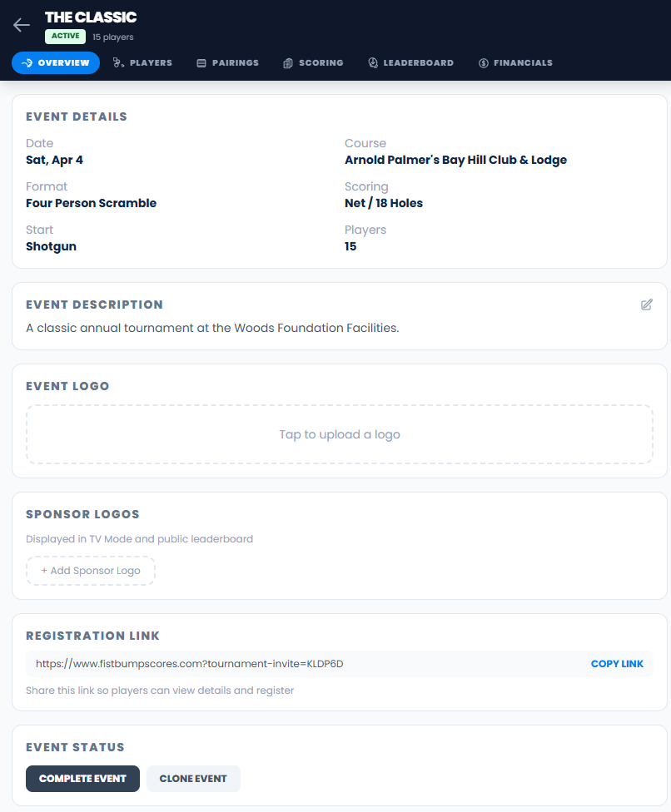Click the Financials dollar icon
The width and height of the screenshot is (671, 812).
(x=484, y=63)
